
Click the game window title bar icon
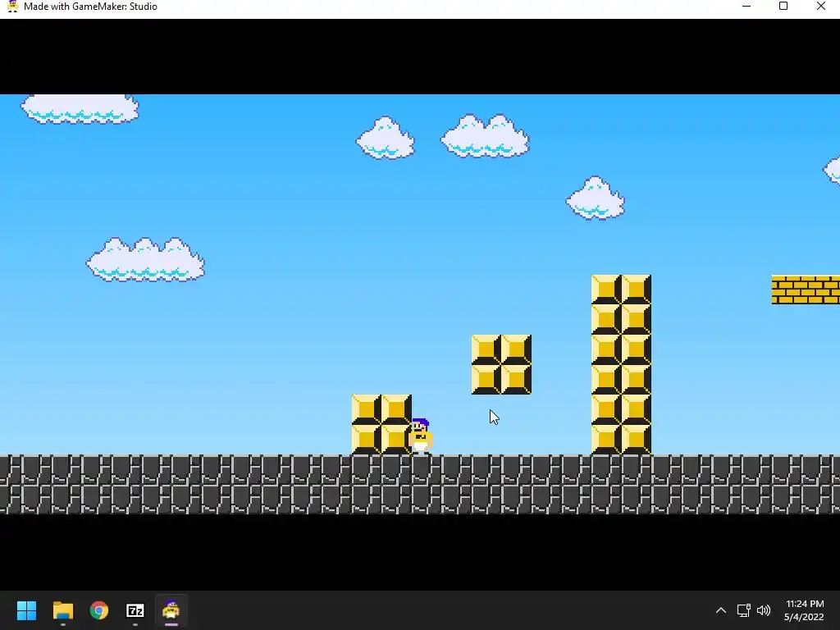[x=12, y=7]
